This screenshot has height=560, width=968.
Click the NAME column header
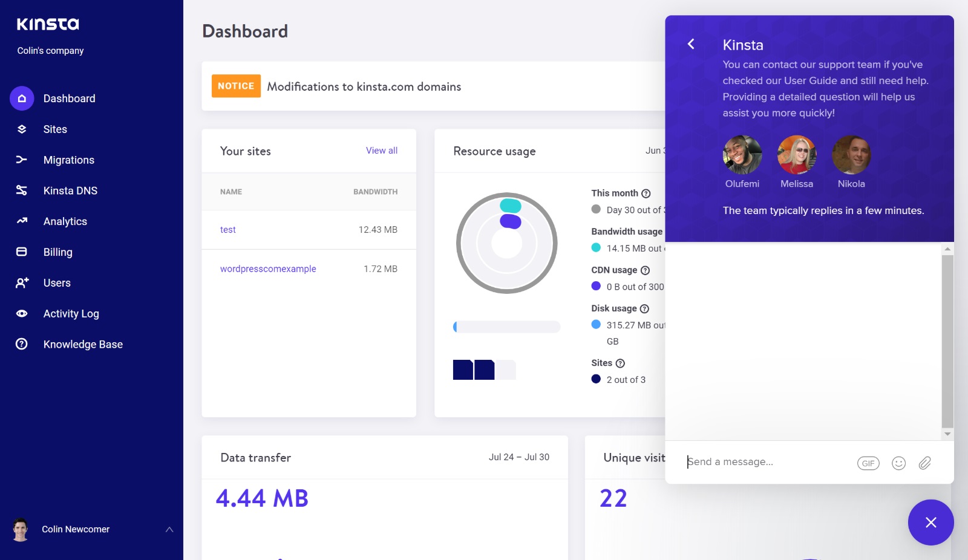231,192
